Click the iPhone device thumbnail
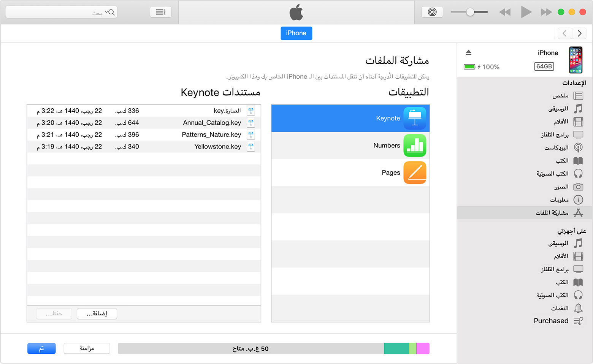593x364 pixels. tap(576, 60)
